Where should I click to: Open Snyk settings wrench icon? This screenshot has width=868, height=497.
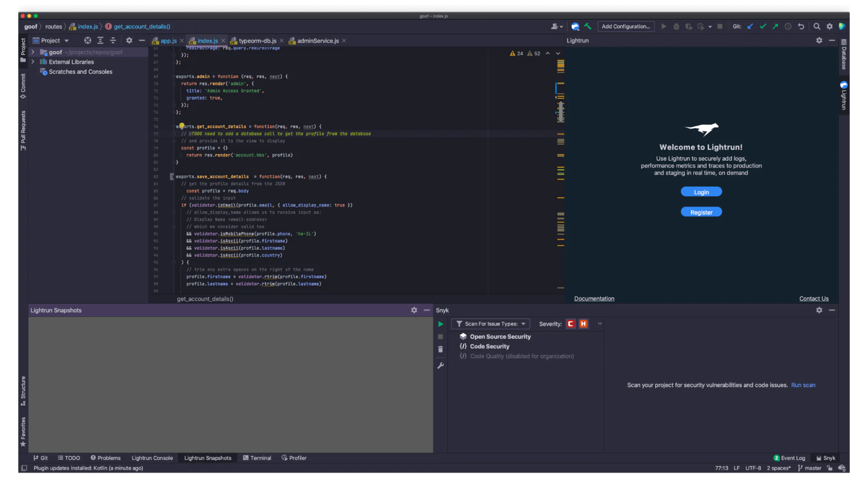pyautogui.click(x=440, y=366)
